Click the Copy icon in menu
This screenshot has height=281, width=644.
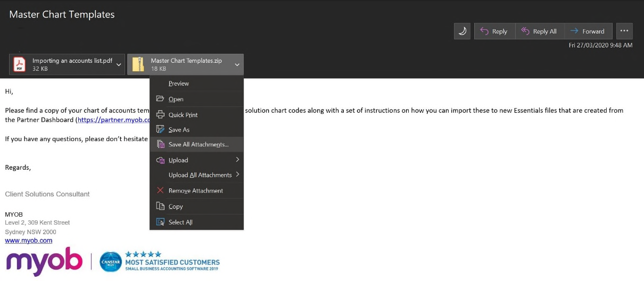tap(160, 206)
